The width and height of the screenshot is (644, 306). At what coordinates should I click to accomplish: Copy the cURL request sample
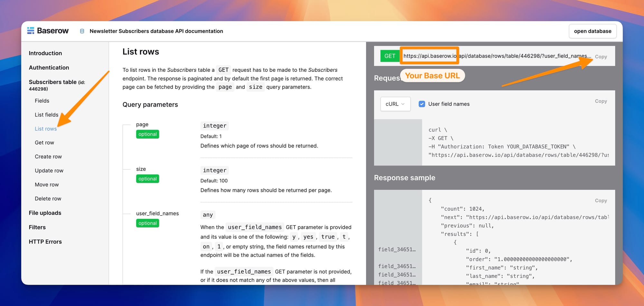(601, 101)
